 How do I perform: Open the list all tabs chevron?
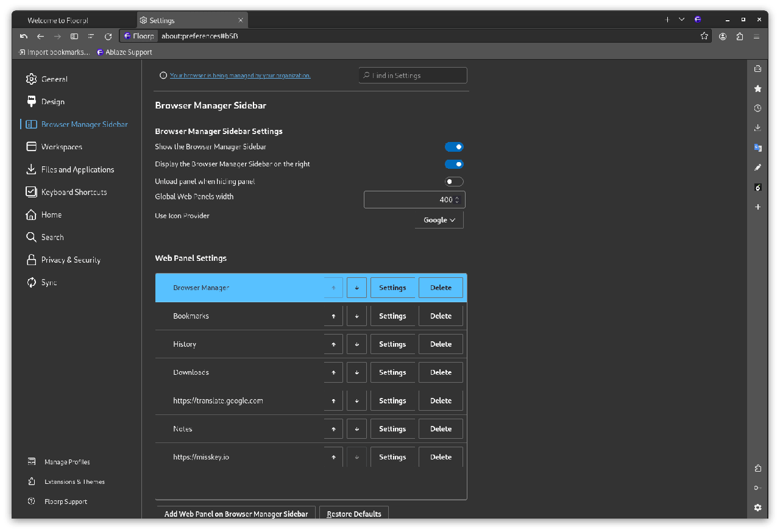[681, 20]
